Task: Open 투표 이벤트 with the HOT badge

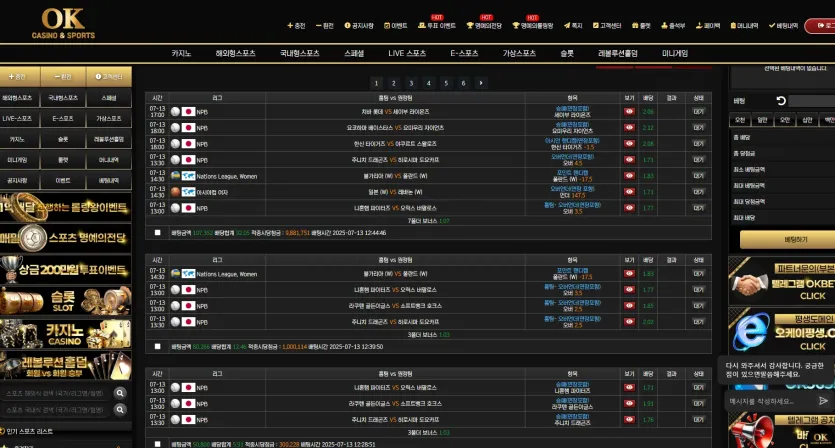Action: click(437, 26)
